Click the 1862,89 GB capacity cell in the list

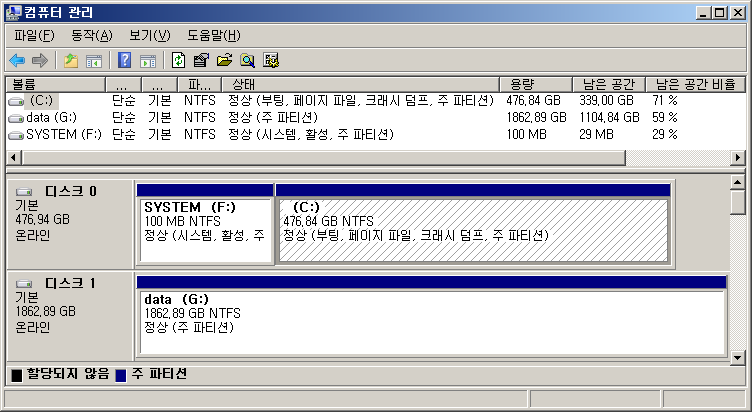point(536,118)
